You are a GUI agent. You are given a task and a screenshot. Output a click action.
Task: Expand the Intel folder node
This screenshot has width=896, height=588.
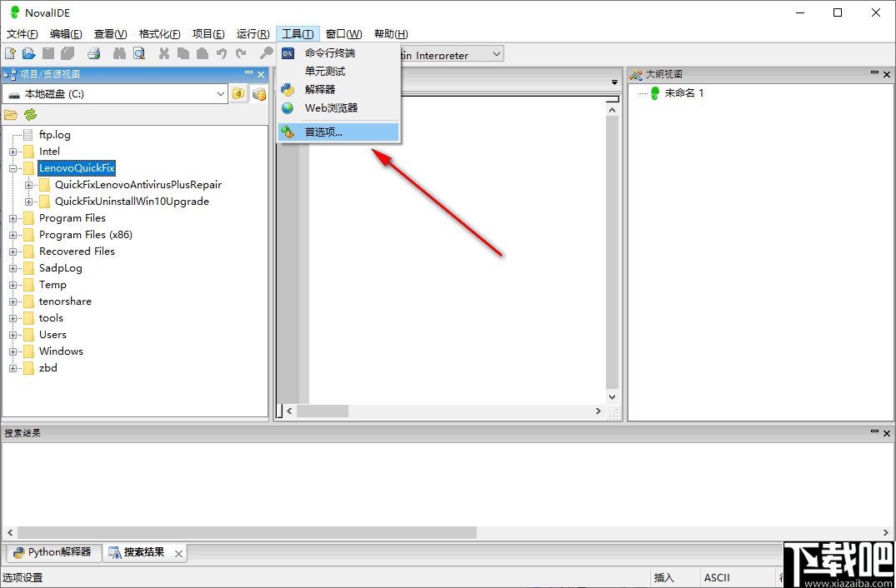(x=13, y=152)
